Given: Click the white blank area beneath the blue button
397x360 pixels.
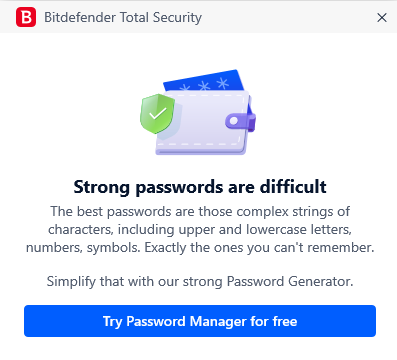Looking at the screenshot, I should click(x=199, y=348).
